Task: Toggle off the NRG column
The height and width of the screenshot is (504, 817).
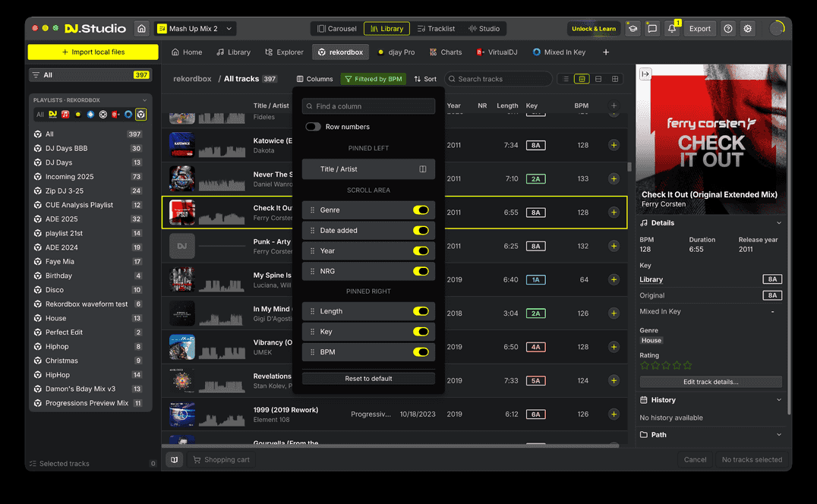Action: 421,271
